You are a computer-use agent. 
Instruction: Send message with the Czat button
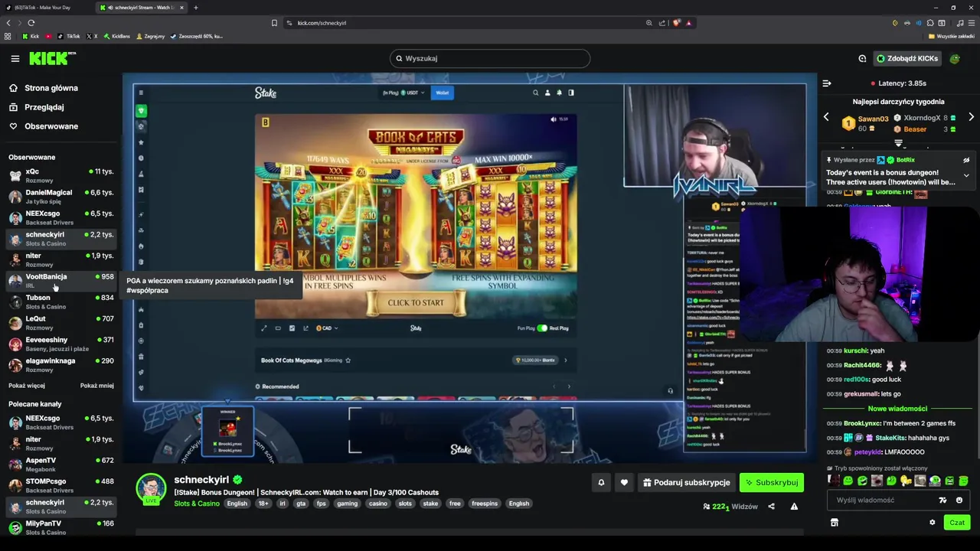pyautogui.click(x=957, y=523)
